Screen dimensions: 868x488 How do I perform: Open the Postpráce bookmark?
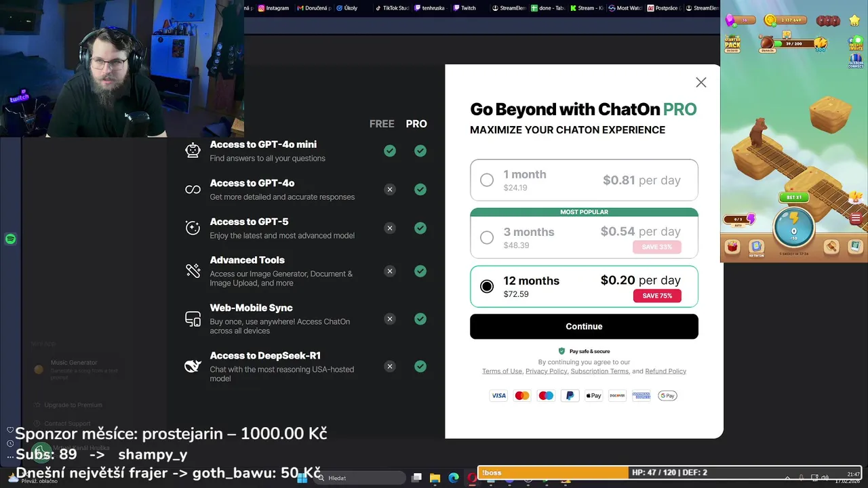tap(665, 8)
